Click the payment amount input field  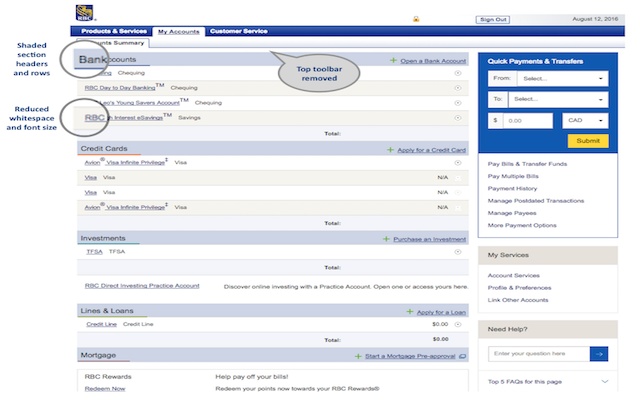528,121
